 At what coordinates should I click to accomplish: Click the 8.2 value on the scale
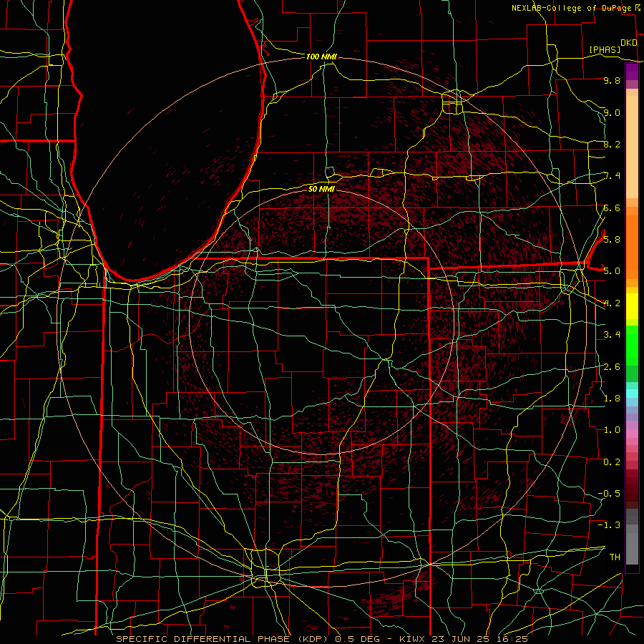612,144
